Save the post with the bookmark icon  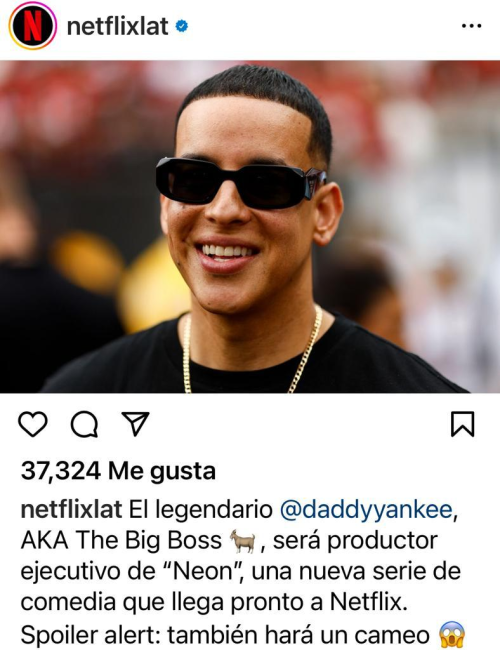pos(462,424)
